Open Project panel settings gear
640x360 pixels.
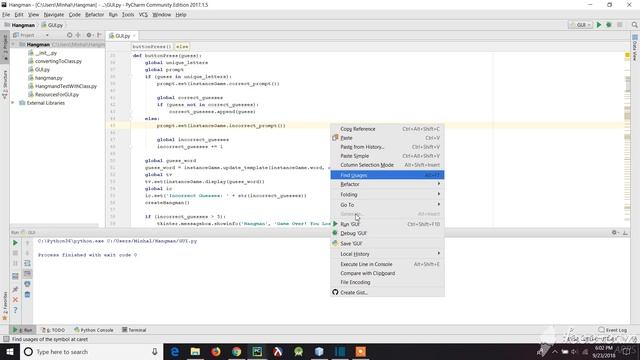point(89,35)
